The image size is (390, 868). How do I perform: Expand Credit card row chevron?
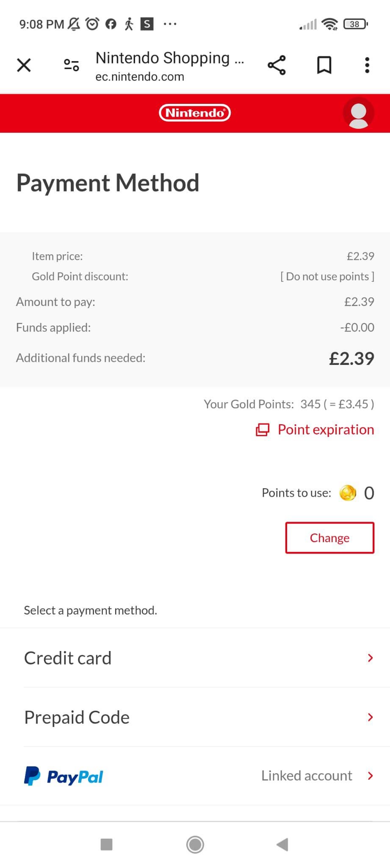(371, 658)
